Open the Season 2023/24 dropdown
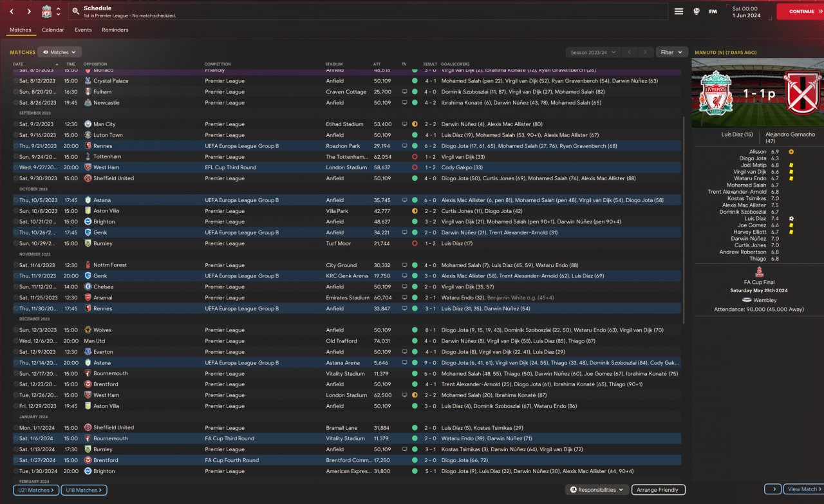The height and width of the screenshot is (504, 824). [x=592, y=52]
